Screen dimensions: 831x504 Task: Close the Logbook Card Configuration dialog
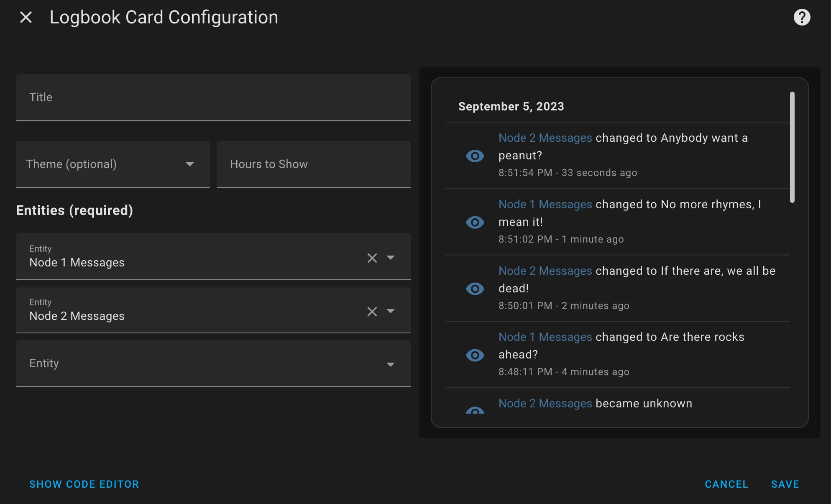[x=26, y=18]
